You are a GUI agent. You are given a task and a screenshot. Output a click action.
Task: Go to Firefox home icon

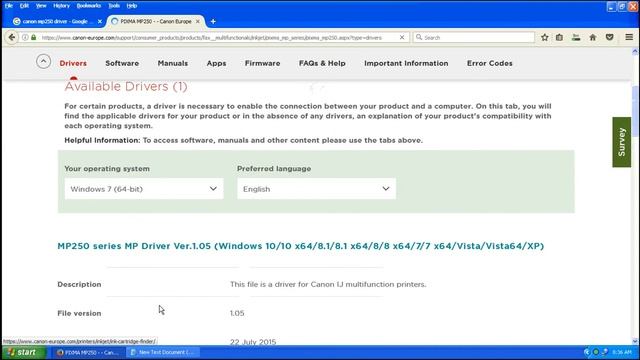pos(593,38)
